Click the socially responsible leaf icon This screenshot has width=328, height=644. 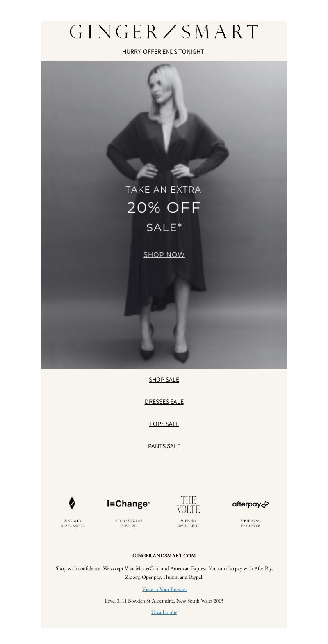point(72,503)
